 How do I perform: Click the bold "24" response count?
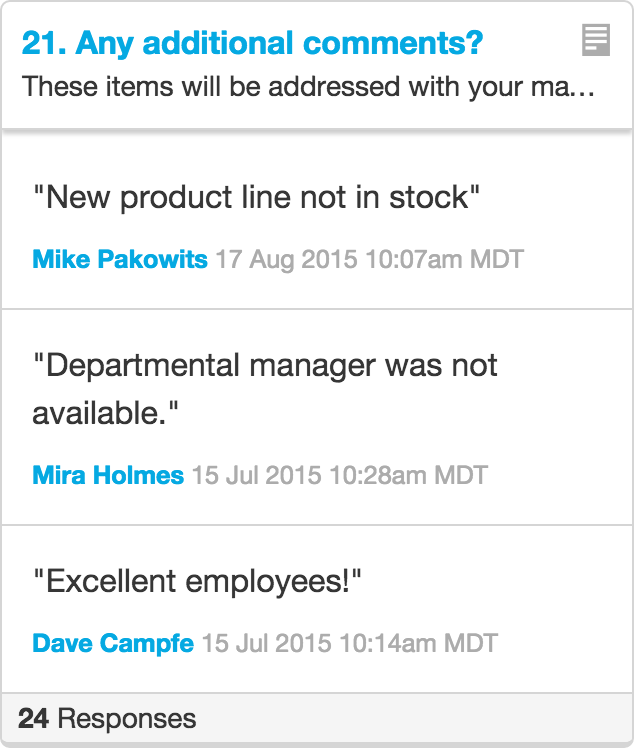click(x=33, y=718)
